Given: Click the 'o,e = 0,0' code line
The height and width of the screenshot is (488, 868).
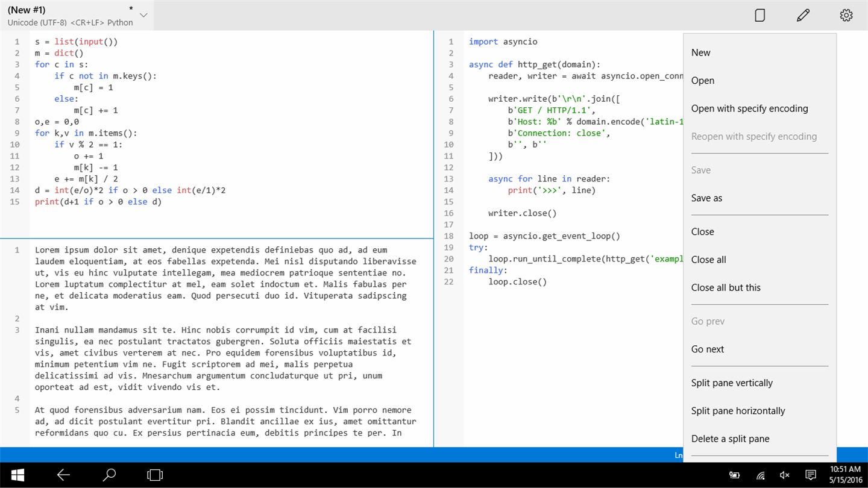Looking at the screenshot, I should coord(57,122).
